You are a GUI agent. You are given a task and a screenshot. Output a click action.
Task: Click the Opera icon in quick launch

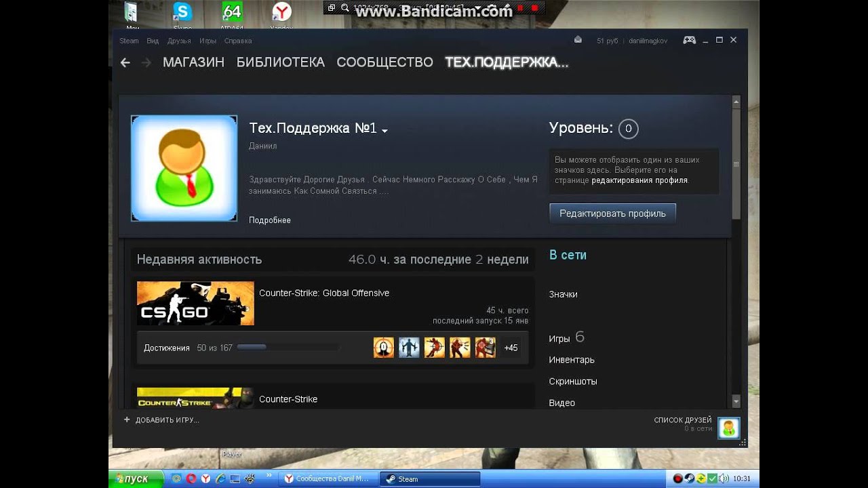pos(191,479)
